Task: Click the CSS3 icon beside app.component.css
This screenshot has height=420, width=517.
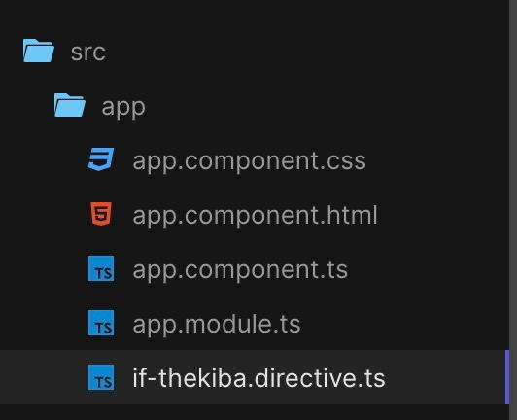Action: coord(101,159)
